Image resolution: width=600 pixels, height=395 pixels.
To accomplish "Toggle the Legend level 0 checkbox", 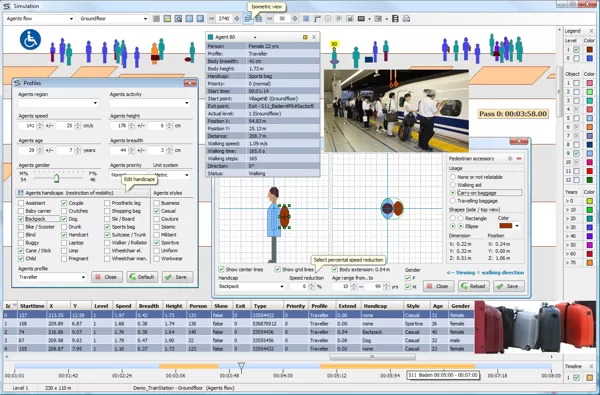I will [x=577, y=58].
